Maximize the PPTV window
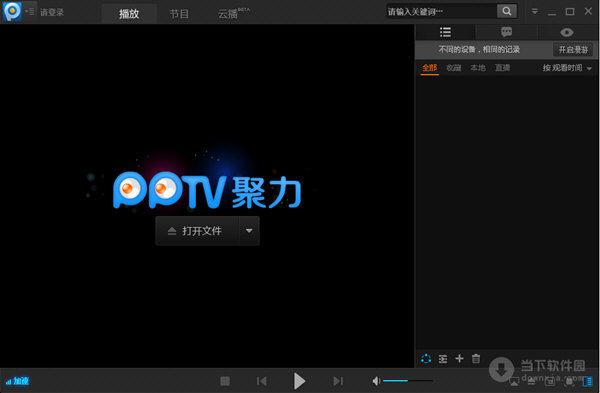This screenshot has width=600, height=393. (x=570, y=11)
